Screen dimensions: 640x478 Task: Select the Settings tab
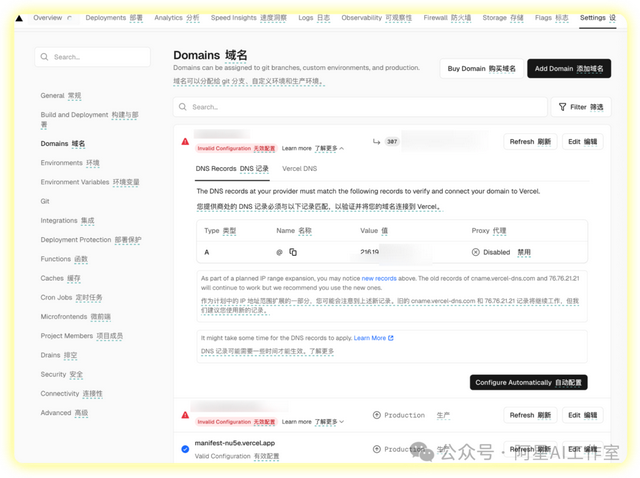[x=598, y=18]
